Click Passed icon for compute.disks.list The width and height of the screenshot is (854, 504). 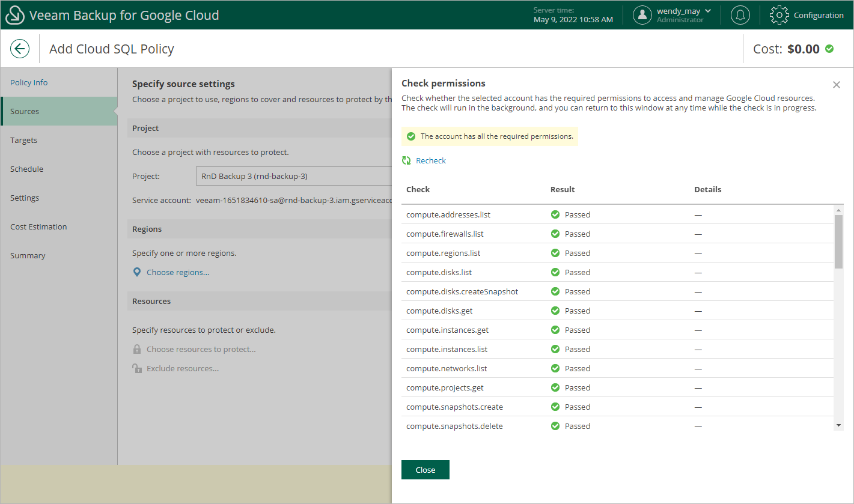pos(555,272)
